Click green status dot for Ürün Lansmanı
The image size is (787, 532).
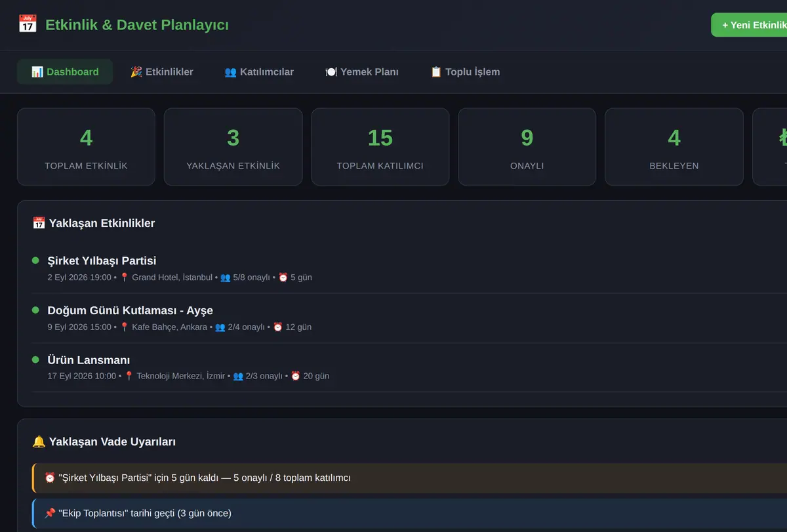pyautogui.click(x=35, y=359)
